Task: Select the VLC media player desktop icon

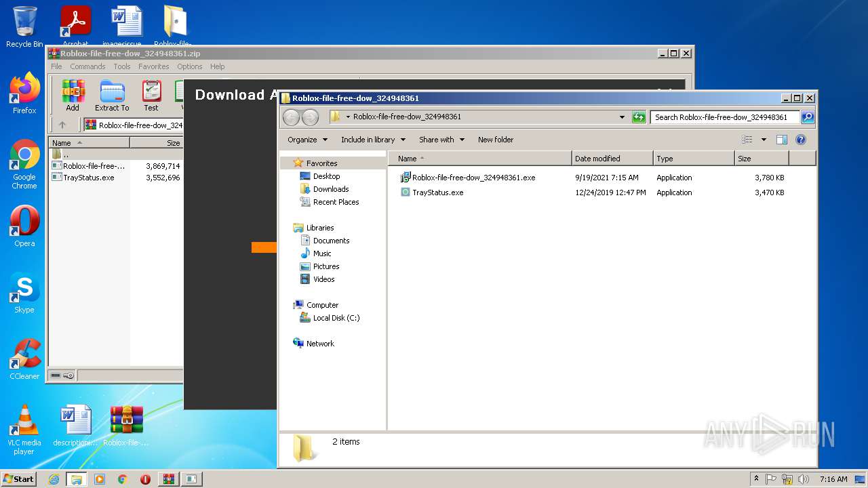Action: tap(24, 430)
